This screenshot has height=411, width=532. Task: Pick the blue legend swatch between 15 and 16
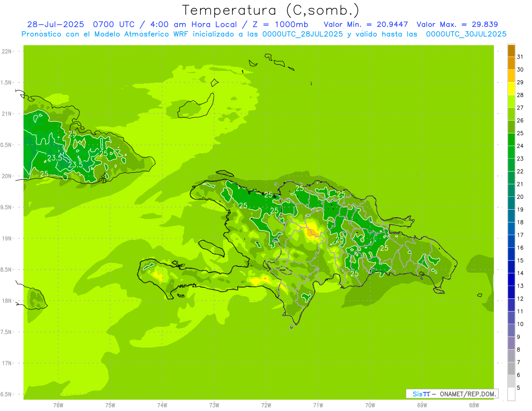(511, 254)
